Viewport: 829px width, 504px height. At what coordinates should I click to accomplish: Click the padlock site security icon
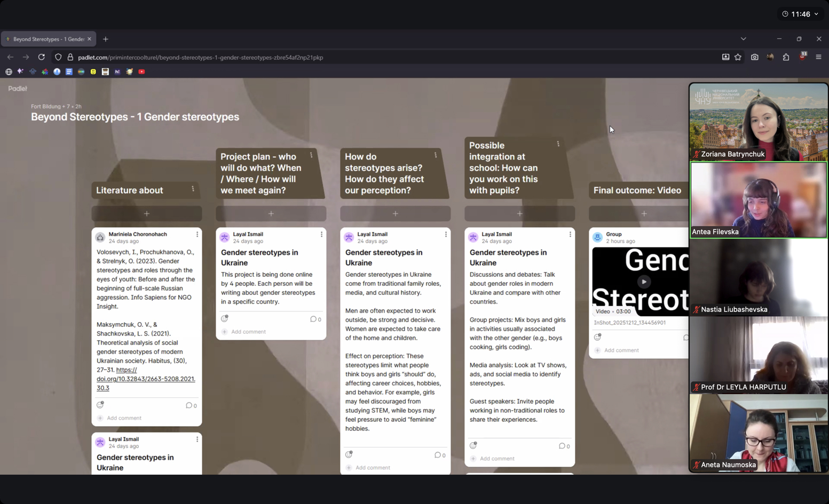pos(70,57)
